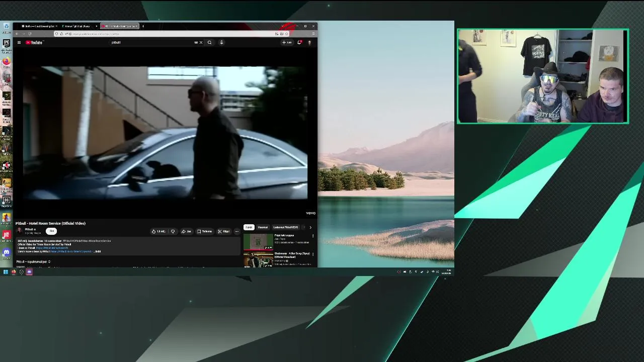The height and width of the screenshot is (362, 644).
Task: Open Firefox from the taskbar
Action: click(x=14, y=272)
